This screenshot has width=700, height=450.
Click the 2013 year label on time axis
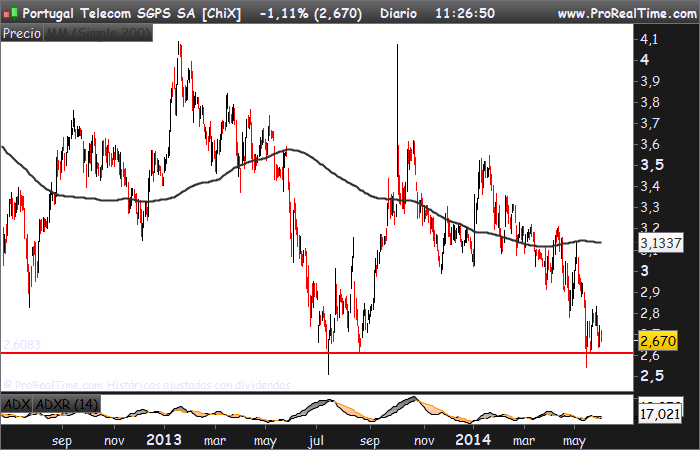click(x=164, y=440)
